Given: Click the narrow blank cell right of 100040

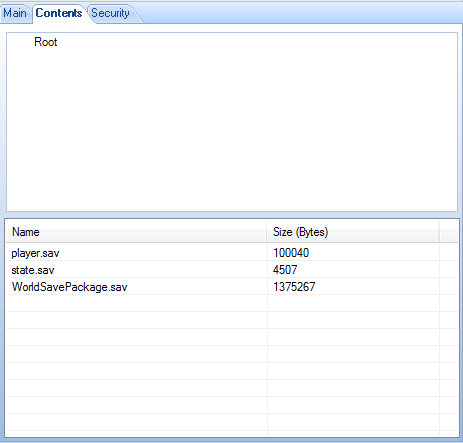Looking at the screenshot, I should click(x=449, y=253).
